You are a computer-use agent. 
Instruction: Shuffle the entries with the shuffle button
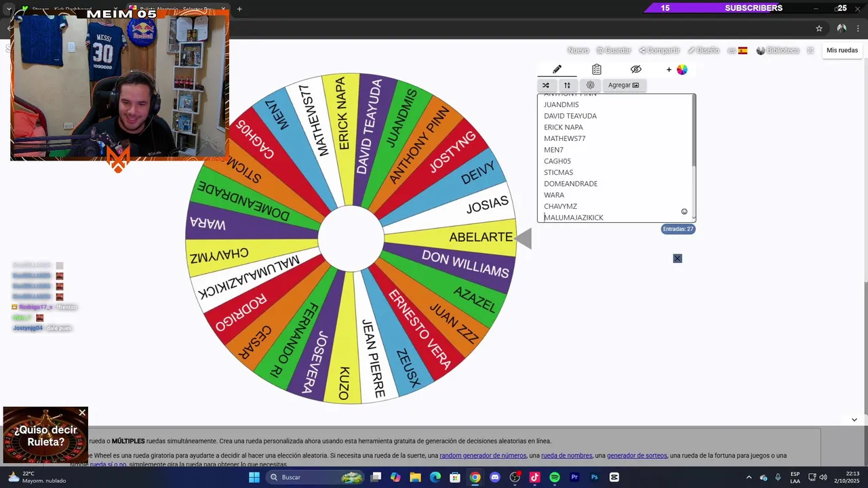pos(546,85)
